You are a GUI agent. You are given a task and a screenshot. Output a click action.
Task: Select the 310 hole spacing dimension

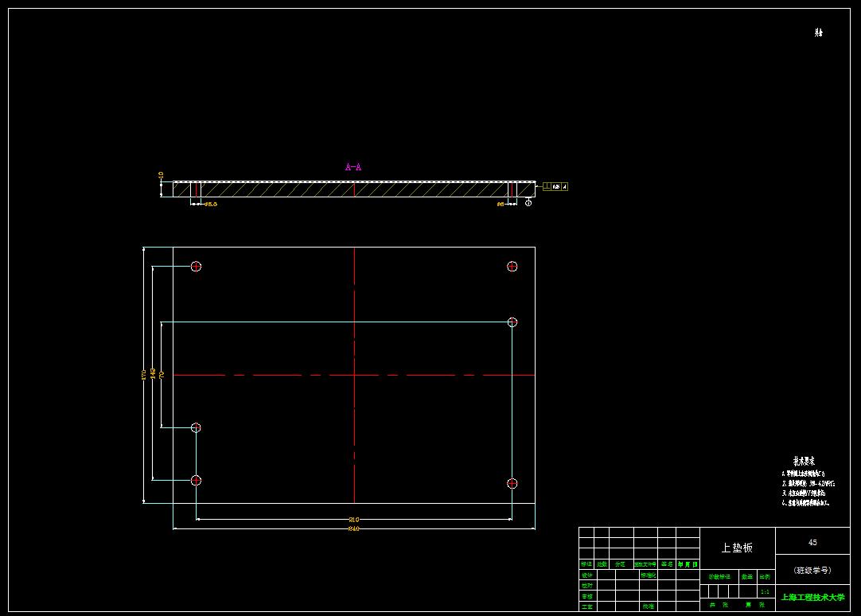tap(353, 520)
